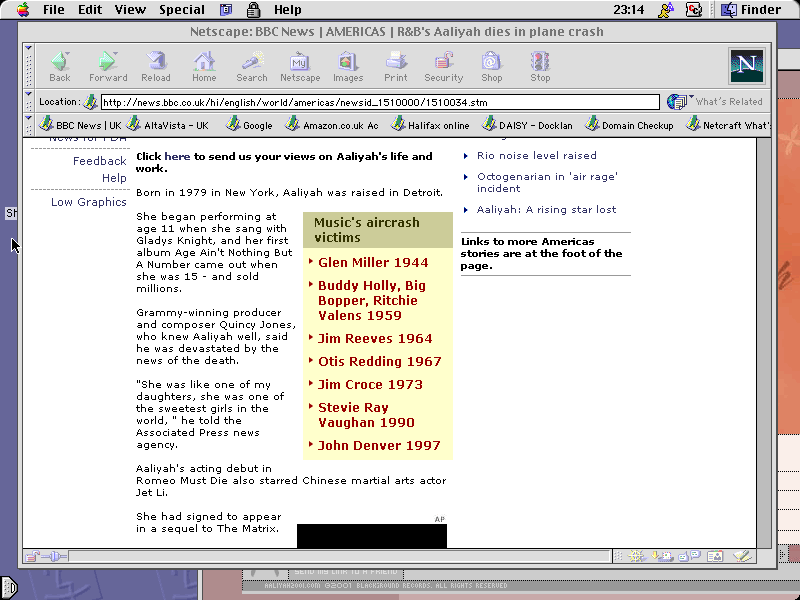Viewport: 800px width, 600px height.
Task: Click the CC icon in menu bar
Action: click(x=694, y=10)
